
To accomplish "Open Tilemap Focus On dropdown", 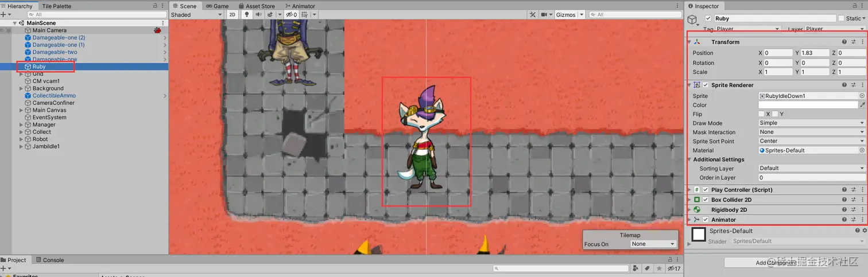I will (x=653, y=244).
